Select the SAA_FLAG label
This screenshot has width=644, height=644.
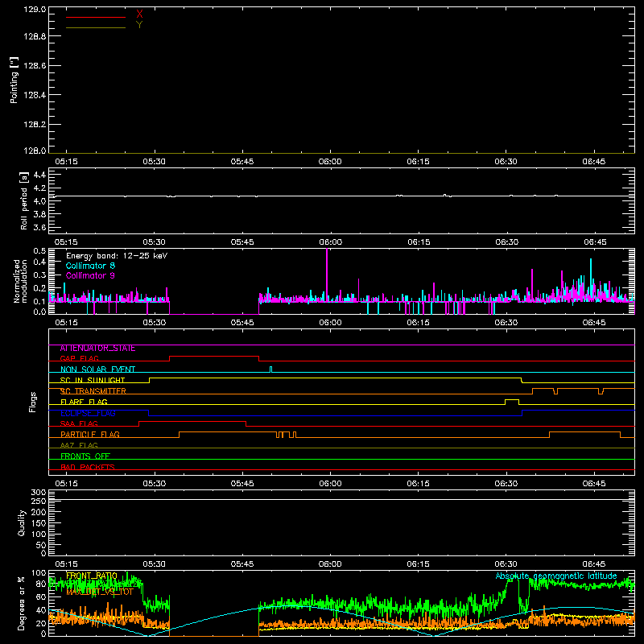click(79, 423)
